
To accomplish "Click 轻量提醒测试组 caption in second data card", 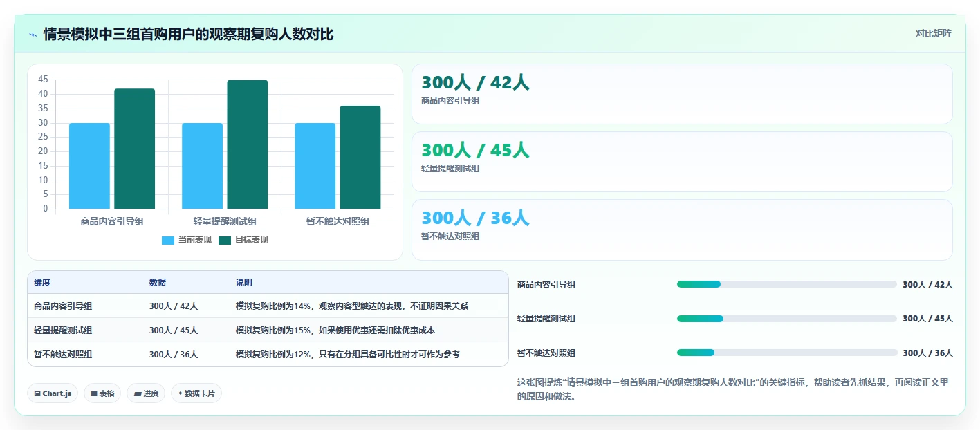I will click(450, 168).
